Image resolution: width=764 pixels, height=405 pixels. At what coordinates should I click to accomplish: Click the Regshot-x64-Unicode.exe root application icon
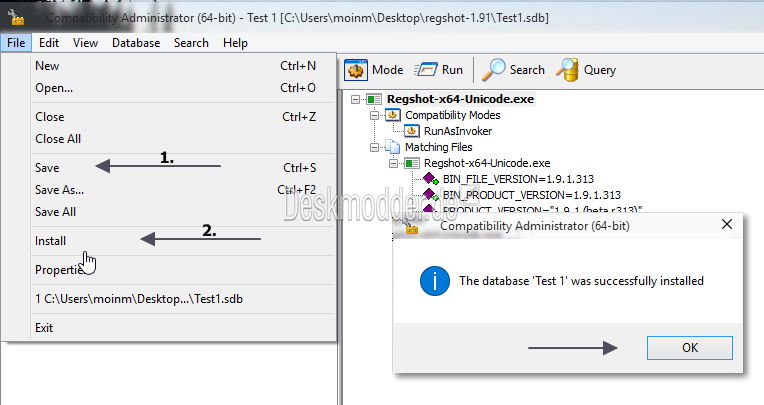(x=374, y=99)
